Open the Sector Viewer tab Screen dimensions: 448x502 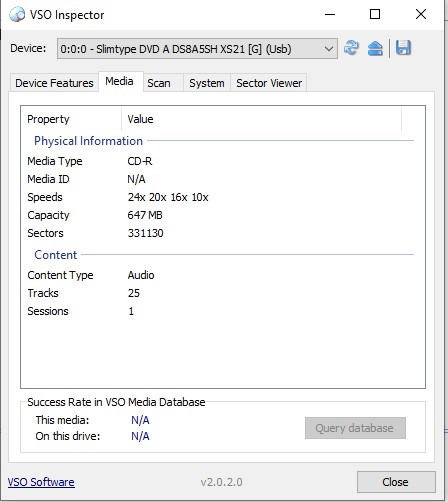click(269, 83)
